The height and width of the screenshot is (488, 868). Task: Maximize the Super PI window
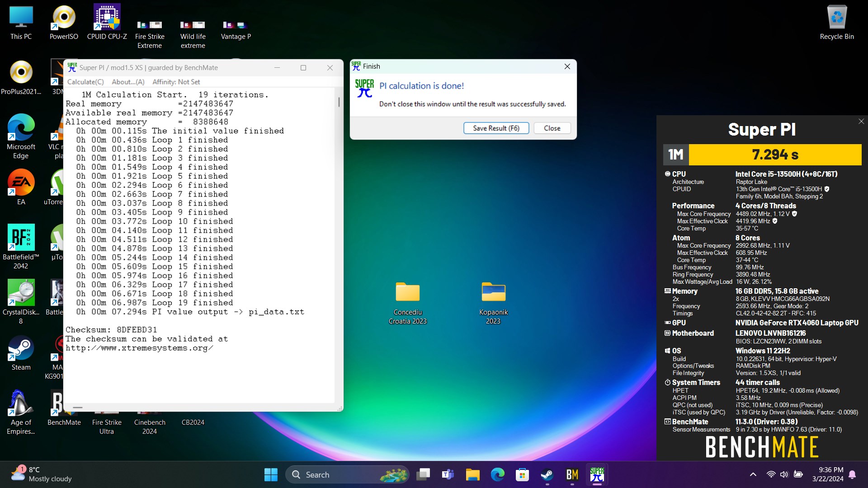pos(303,68)
